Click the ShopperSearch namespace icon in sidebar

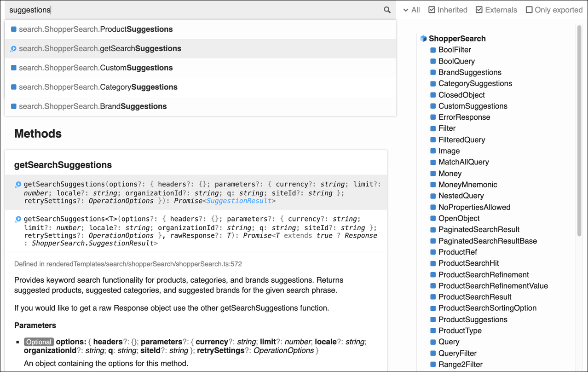(423, 39)
